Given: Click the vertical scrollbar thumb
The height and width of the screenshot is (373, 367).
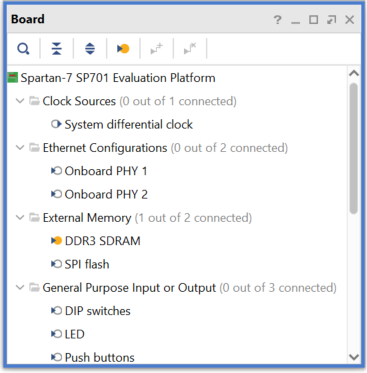Looking at the screenshot, I should pos(354,148).
